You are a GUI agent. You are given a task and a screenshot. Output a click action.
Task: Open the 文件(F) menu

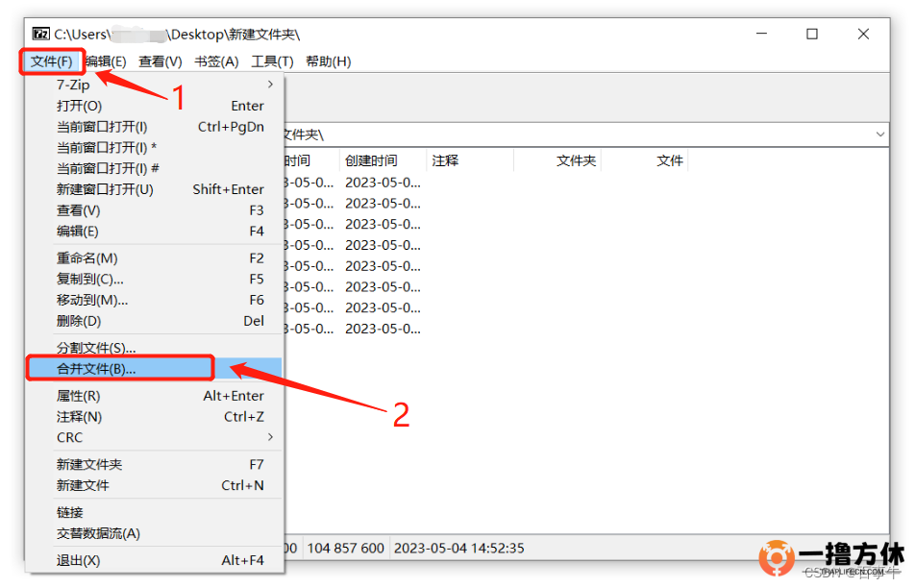[51, 61]
